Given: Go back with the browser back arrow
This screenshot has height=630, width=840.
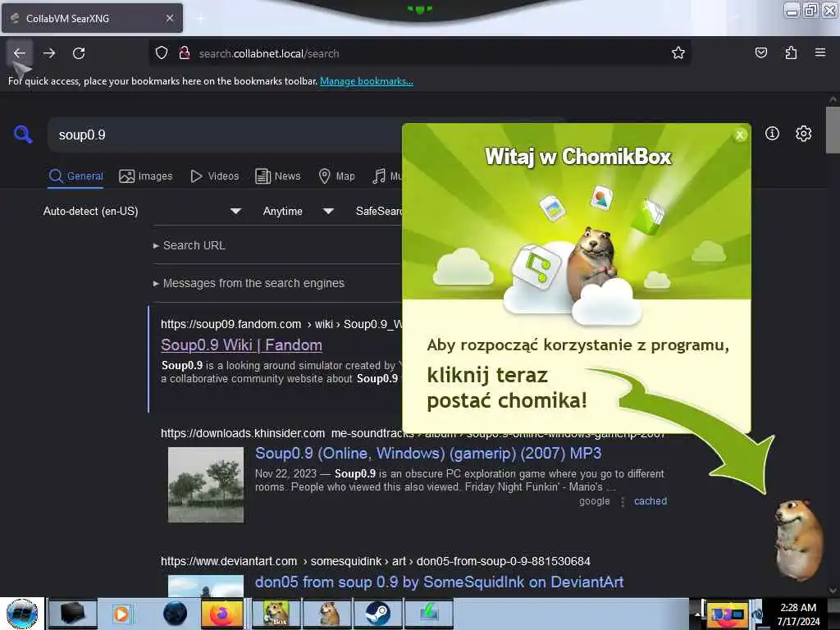Looking at the screenshot, I should 20,53.
